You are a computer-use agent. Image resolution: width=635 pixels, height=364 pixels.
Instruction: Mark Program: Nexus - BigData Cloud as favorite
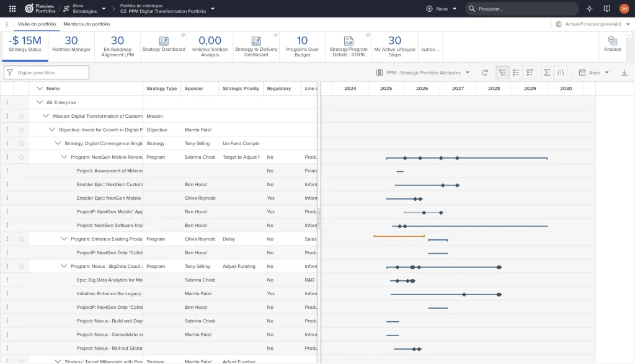22,267
